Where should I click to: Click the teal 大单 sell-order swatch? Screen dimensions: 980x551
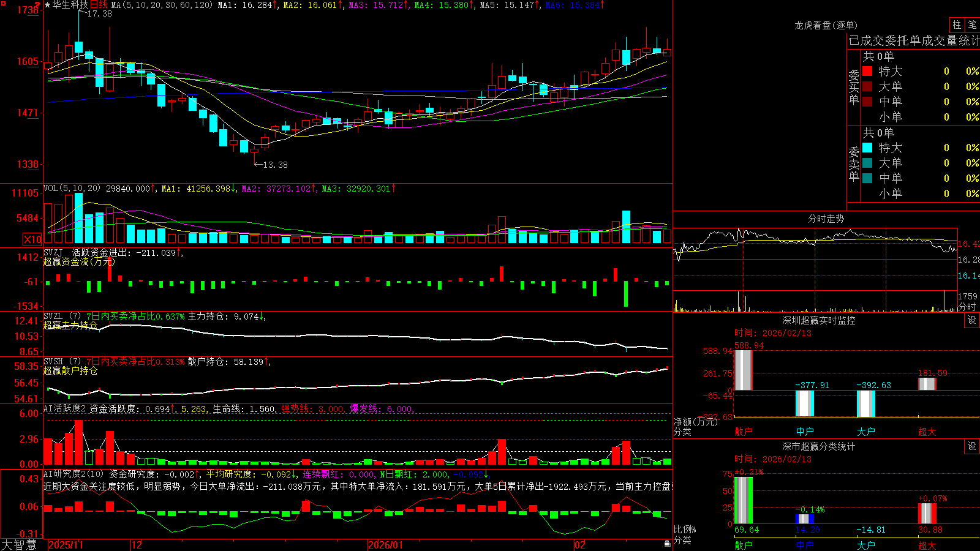pos(867,163)
